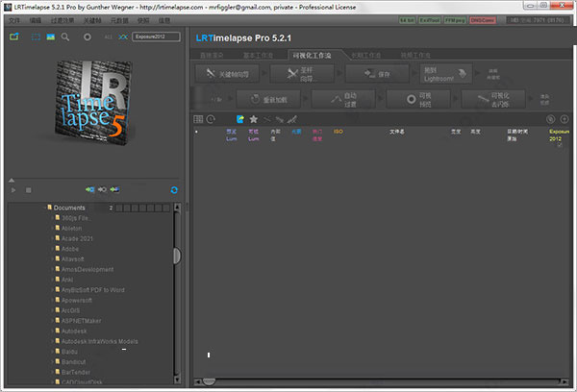Click the ALL toggle label in preview toolbar

pos(108,37)
